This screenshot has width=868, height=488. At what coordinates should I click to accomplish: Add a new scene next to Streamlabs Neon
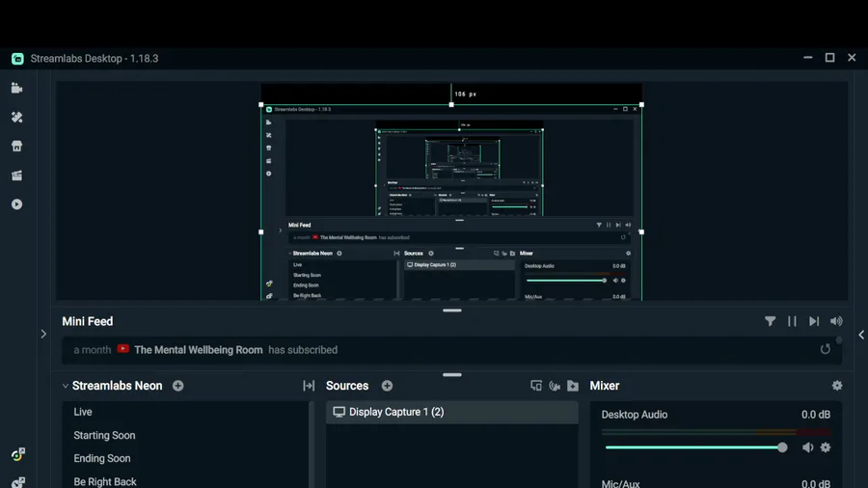point(177,386)
